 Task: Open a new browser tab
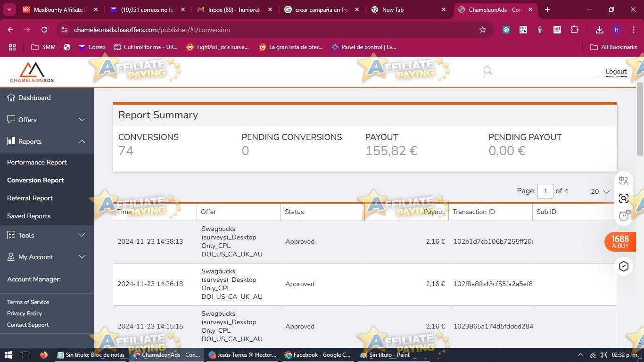click(x=547, y=9)
